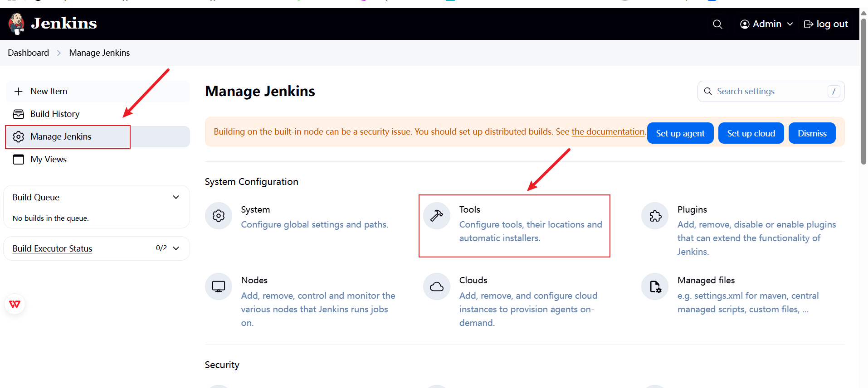This screenshot has height=388, width=868.
Task: Click the log out door icon
Action: click(x=809, y=24)
